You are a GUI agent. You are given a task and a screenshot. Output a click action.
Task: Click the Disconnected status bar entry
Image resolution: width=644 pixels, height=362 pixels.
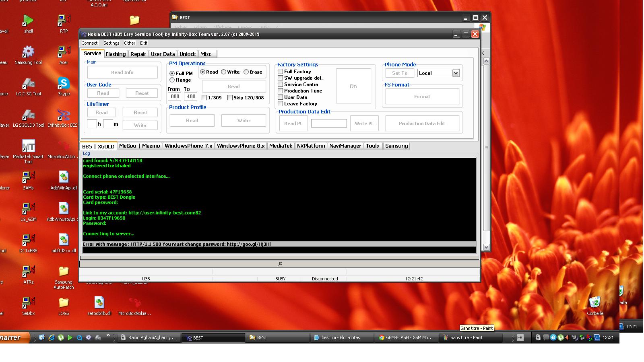pos(325,278)
